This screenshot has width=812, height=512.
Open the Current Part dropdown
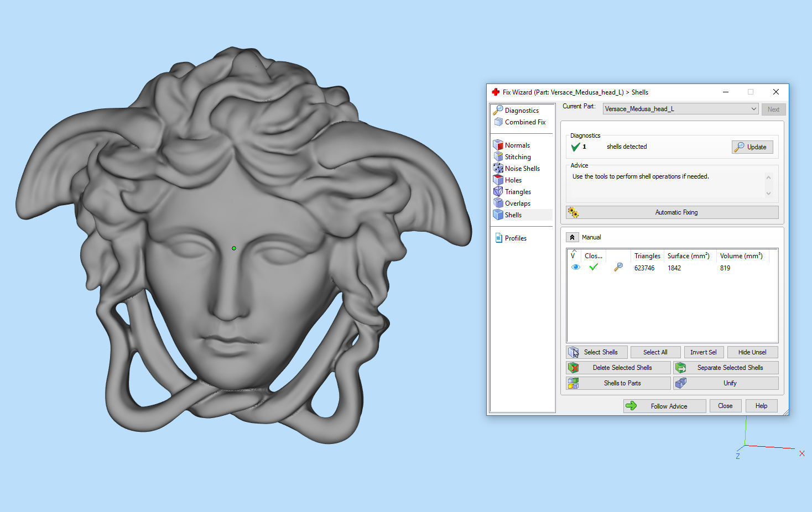click(x=680, y=109)
